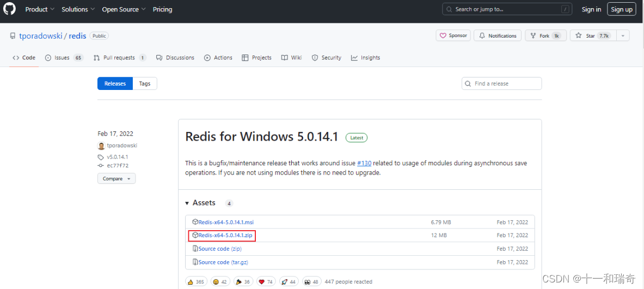Download Redis-x64-5.0.14.1.zip
Screen dimensions: 644x289
coord(225,236)
